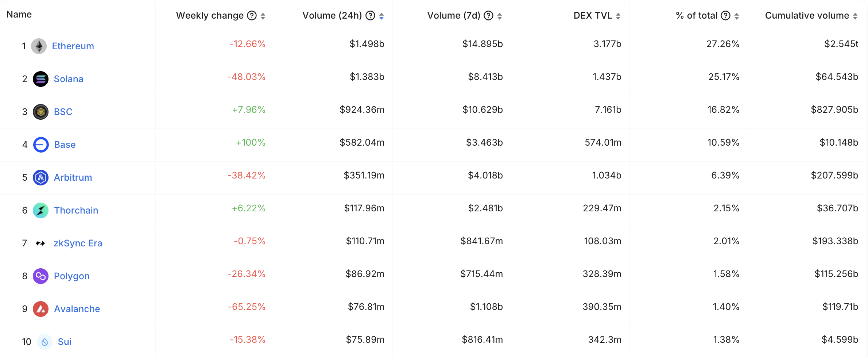868x357 pixels.
Task: Open the Ethereum chain link
Action: point(73,46)
